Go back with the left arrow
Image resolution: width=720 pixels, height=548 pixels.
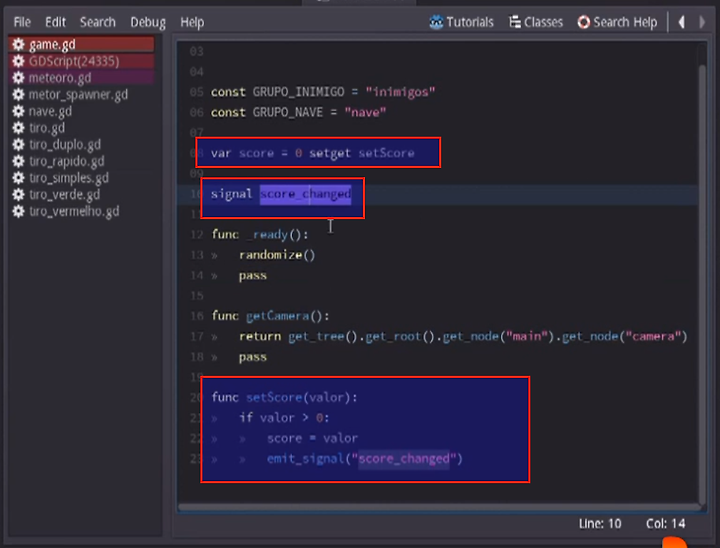point(682,22)
